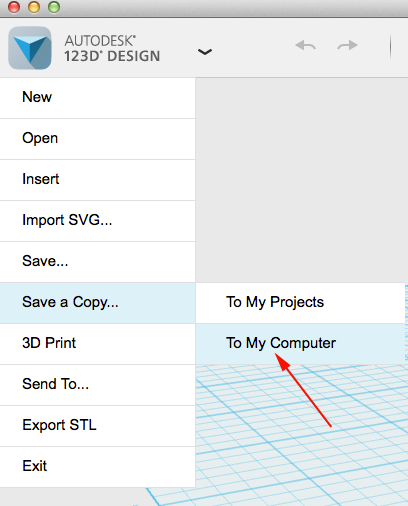This screenshot has height=506, width=408.
Task: Click the Autodesk 123D Design logo icon
Action: pos(30,48)
